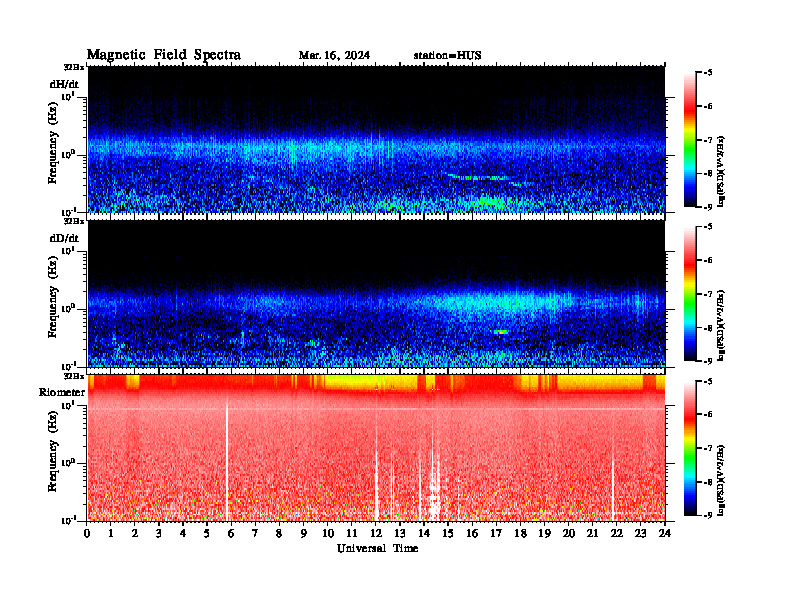
Task: Click the color bar beside dH/dt panel
Action: [x=689, y=140]
